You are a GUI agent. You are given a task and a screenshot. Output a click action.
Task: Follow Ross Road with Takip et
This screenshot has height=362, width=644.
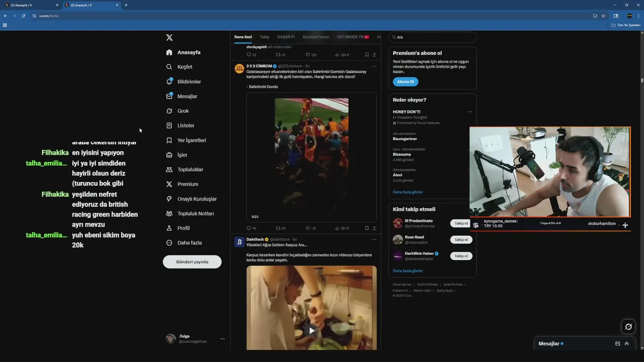461,240
